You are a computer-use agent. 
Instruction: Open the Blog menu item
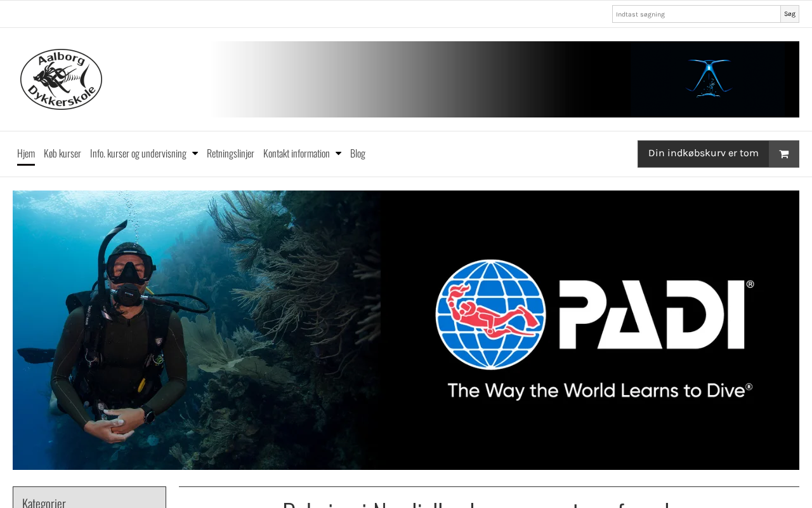tap(358, 153)
